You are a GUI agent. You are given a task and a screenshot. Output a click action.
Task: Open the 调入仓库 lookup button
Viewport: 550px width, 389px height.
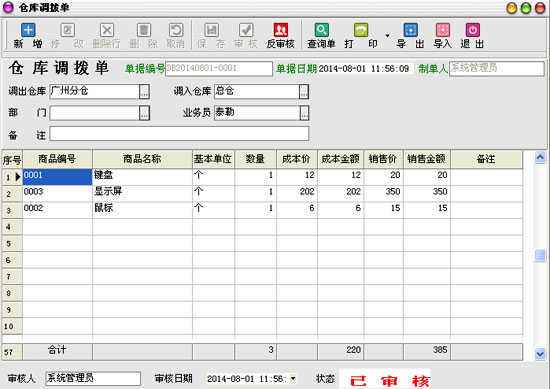[304, 92]
